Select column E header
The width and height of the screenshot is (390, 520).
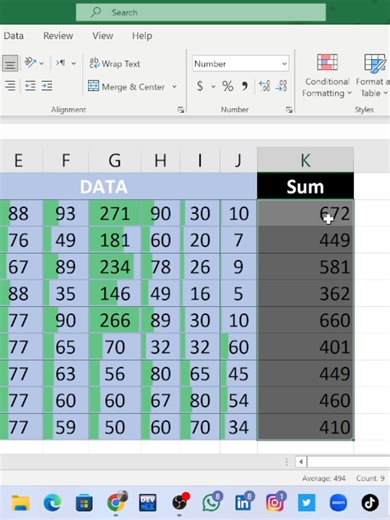click(x=19, y=160)
